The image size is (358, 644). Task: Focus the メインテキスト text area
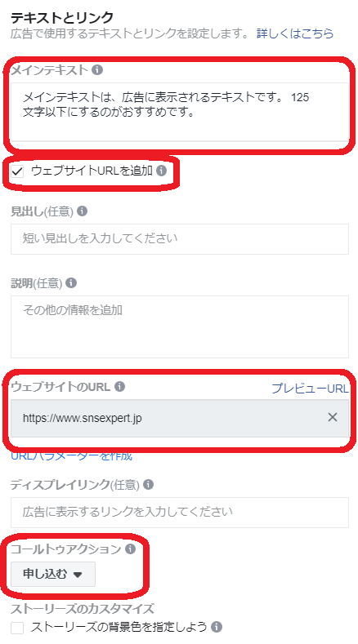(x=180, y=112)
